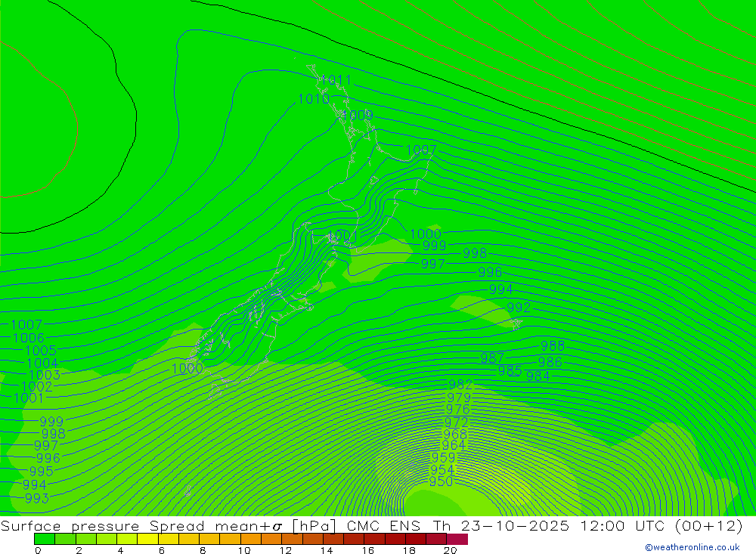Select the '(00+12)' forecast offset text
Image resolution: width=756 pixels, height=554 pixels.
pyautogui.click(x=709, y=525)
